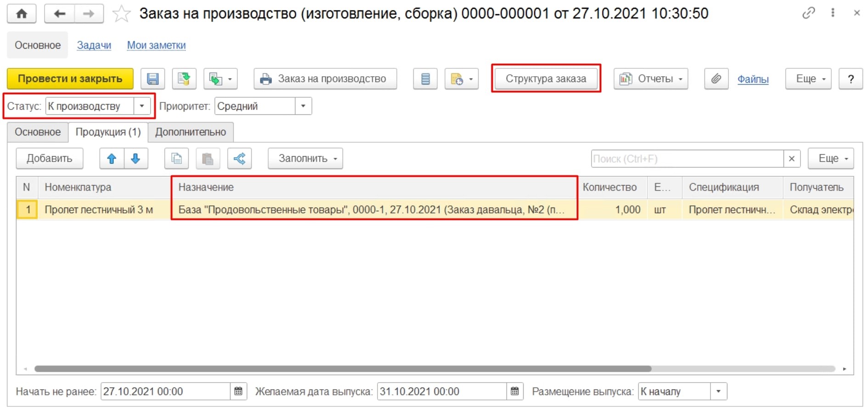
Task: Select the База "Продовольственные товары" cell
Action: 375,210
